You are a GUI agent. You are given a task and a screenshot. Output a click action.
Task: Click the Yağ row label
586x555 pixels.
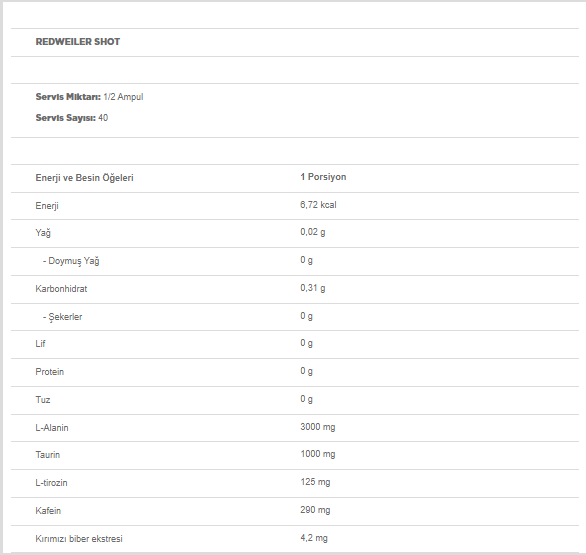click(43, 233)
